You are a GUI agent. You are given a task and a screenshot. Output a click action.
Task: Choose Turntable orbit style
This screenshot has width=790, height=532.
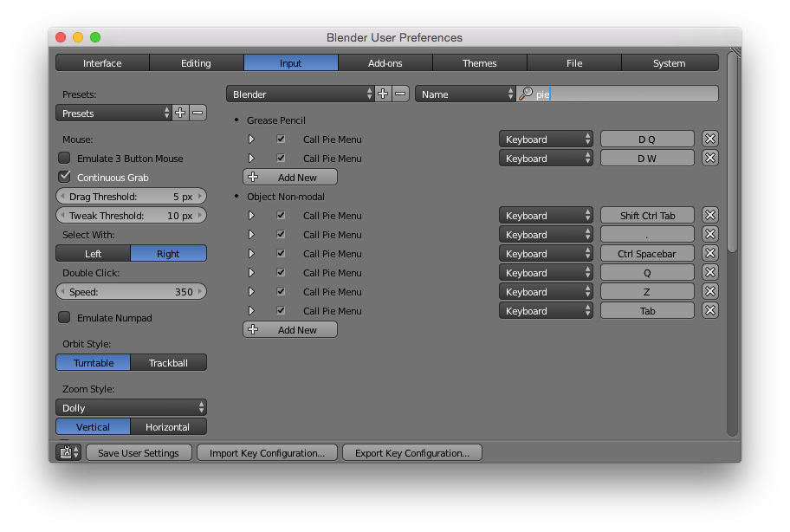pyautogui.click(x=94, y=363)
